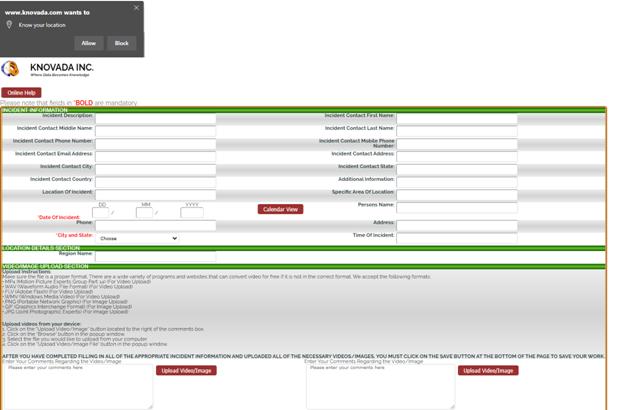623x410 pixels.
Task: Open the Online Help page
Action: click(22, 93)
